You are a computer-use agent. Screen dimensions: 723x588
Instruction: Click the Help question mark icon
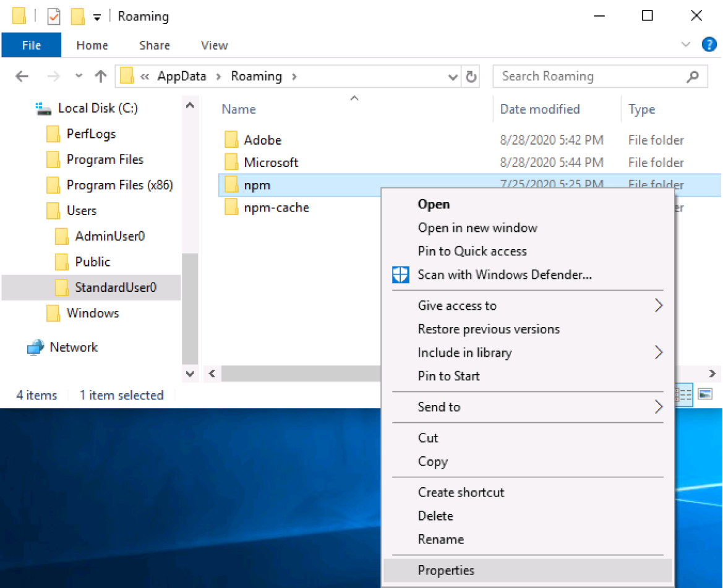pyautogui.click(x=709, y=45)
